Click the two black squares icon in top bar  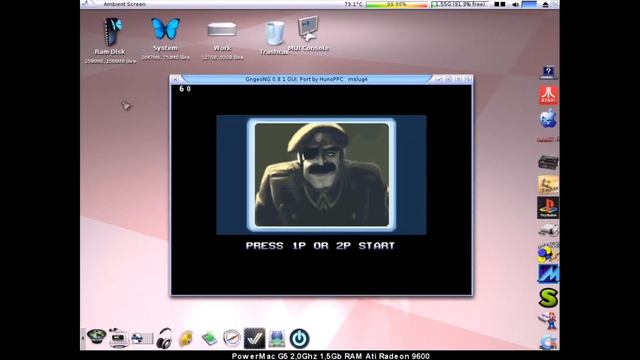[500, 4]
